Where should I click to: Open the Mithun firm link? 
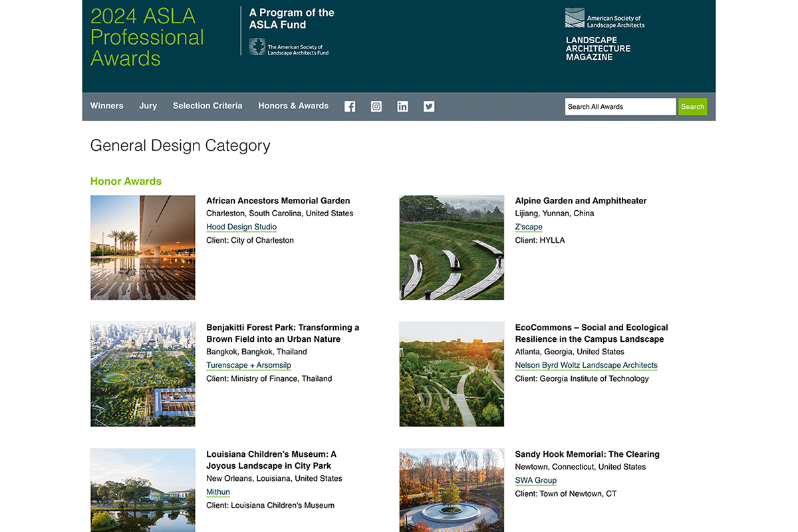click(218, 492)
